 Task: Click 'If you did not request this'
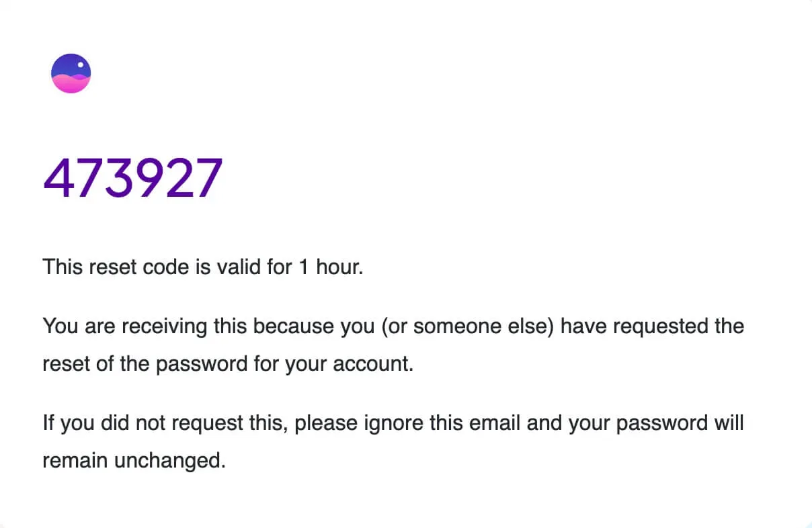click(x=165, y=424)
